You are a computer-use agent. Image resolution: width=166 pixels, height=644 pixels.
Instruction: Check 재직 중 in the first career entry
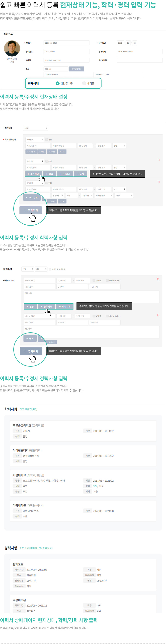(94, 280)
